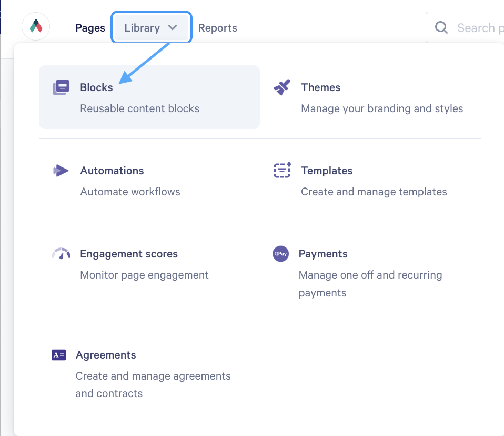Click the QPay Payments icon
The width and height of the screenshot is (504, 436).
click(x=280, y=254)
